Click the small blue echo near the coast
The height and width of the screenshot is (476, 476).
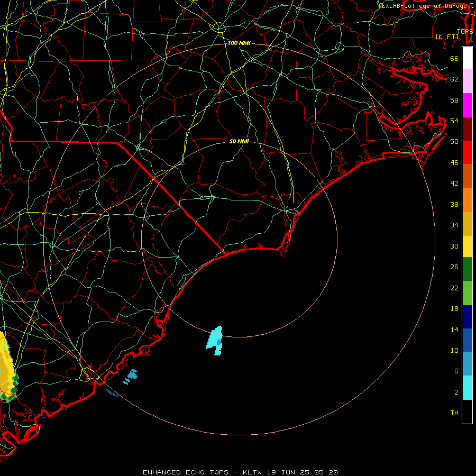tap(131, 377)
